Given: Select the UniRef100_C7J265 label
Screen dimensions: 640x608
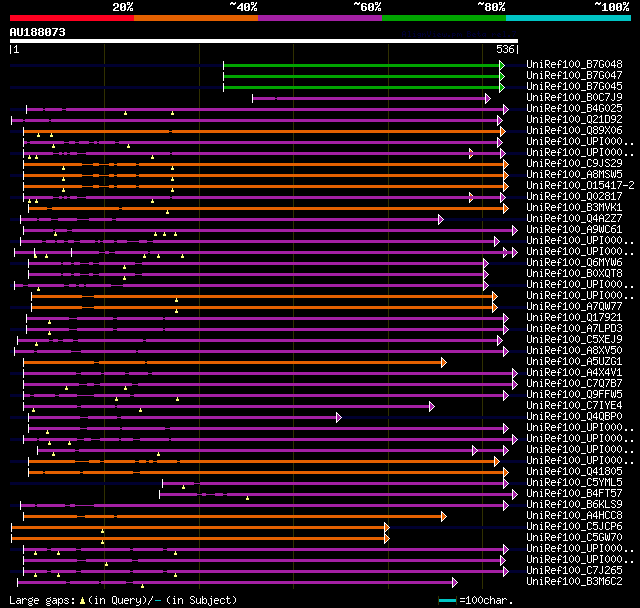Looking at the screenshot, I should coord(574,571).
